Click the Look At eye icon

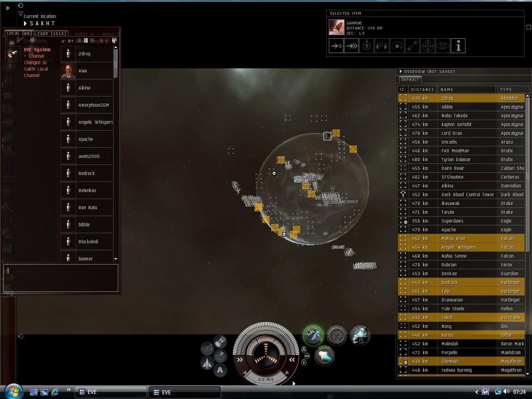443,46
